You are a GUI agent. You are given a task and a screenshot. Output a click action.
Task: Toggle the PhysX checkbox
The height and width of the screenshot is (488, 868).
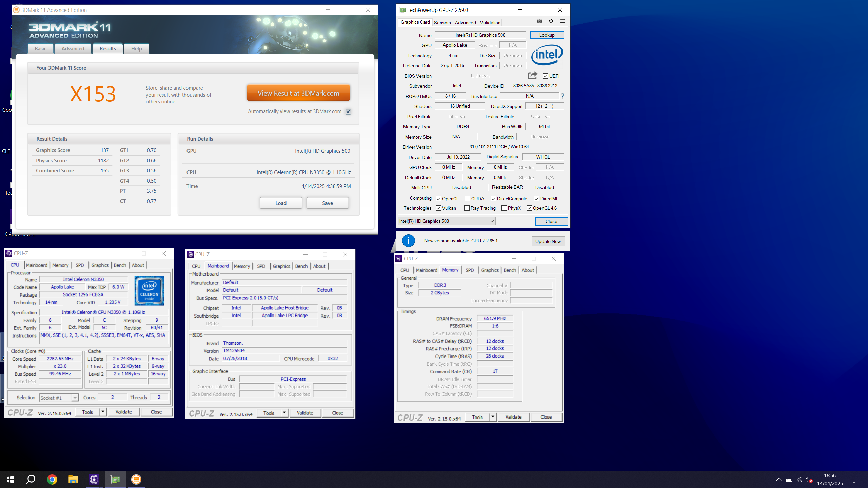coord(504,208)
